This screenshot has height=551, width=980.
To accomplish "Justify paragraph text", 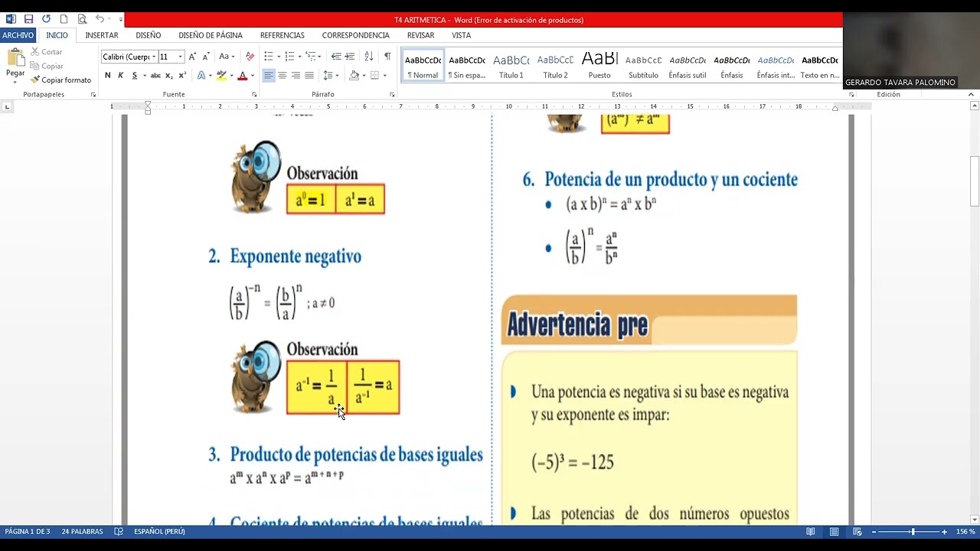I will pos(309,75).
